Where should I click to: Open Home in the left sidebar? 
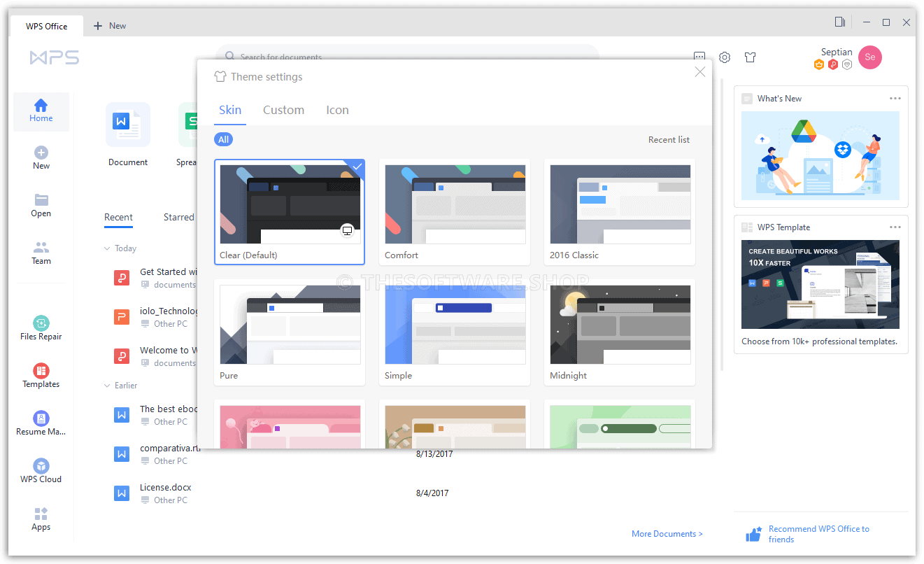pos(41,111)
